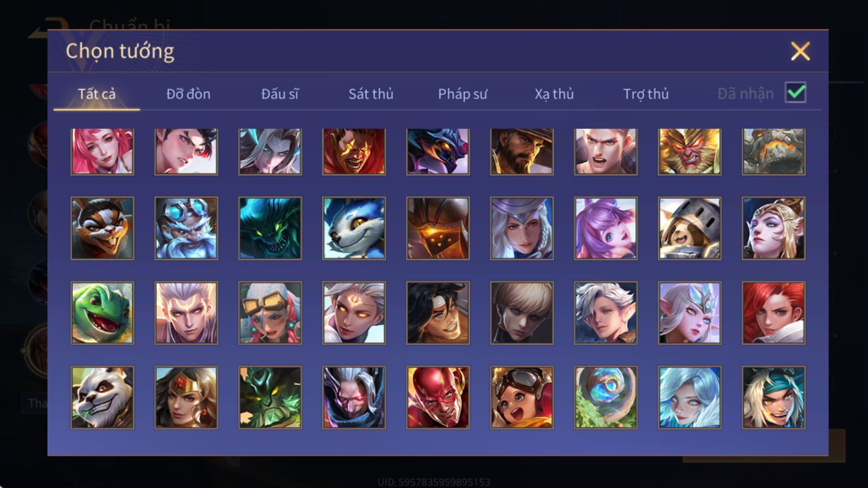Select the pink-haired girl hero portrait
The image size is (868, 488).
point(102,151)
